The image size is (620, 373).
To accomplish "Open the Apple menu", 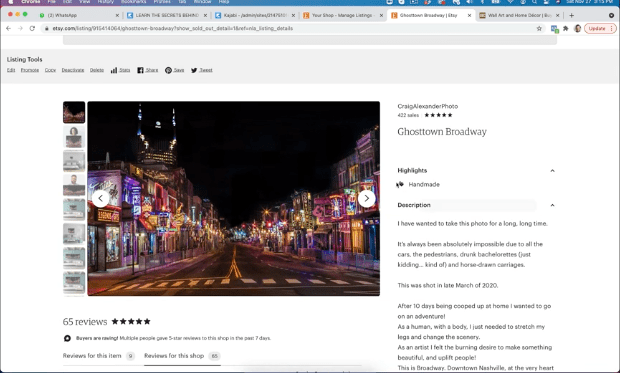I will (11, 2).
